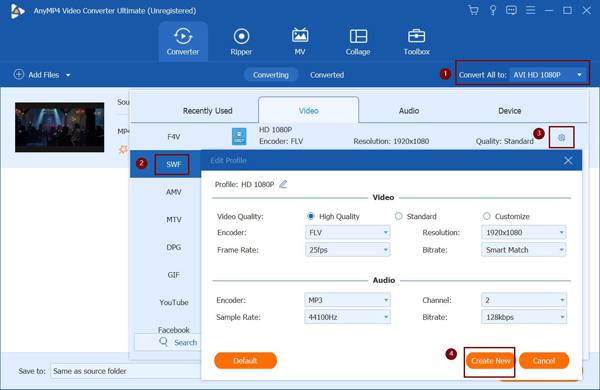Viewport: 600px width, 390px height.
Task: Click the format Search field
Action: (168, 342)
